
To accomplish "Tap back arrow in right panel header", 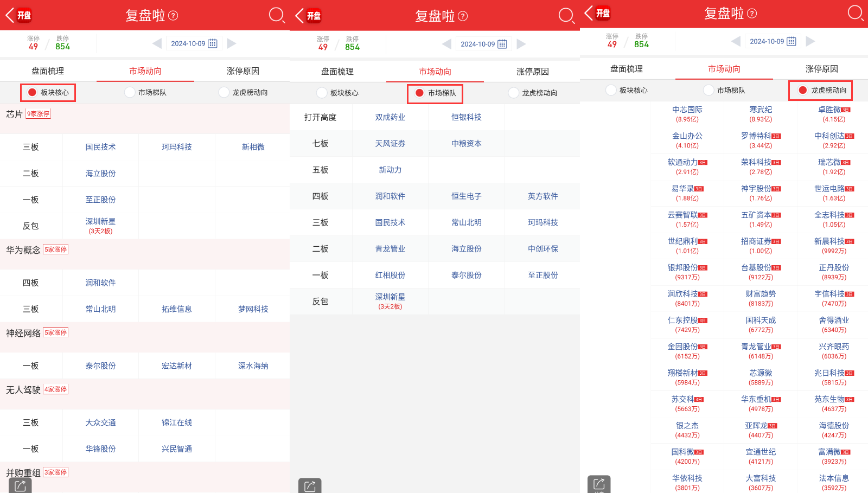I will 589,12.
